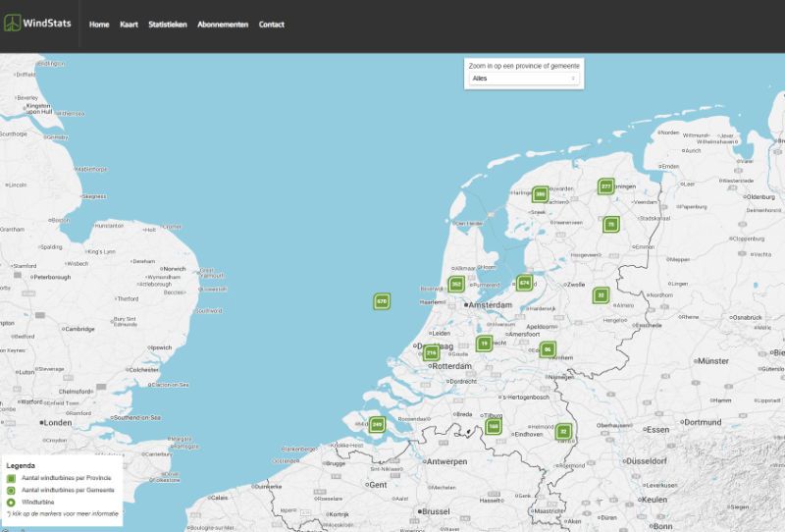Click the Gent city label on map
Image resolution: width=785 pixels, height=532 pixels.
(378, 485)
